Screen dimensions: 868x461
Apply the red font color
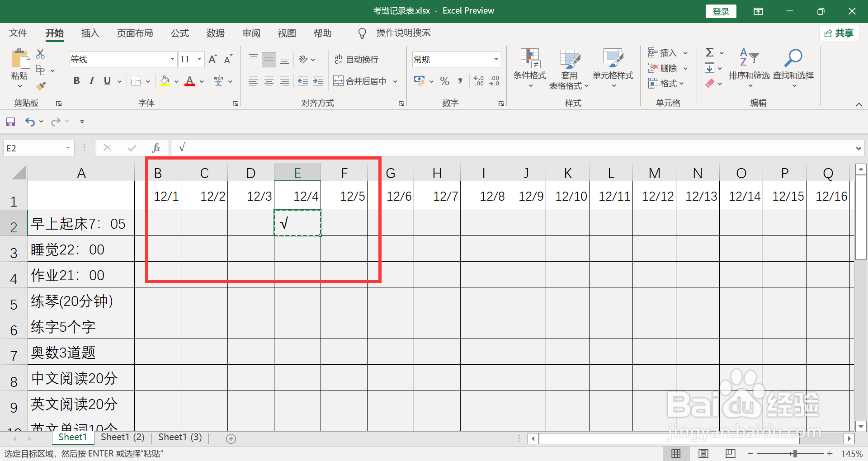pyautogui.click(x=190, y=81)
